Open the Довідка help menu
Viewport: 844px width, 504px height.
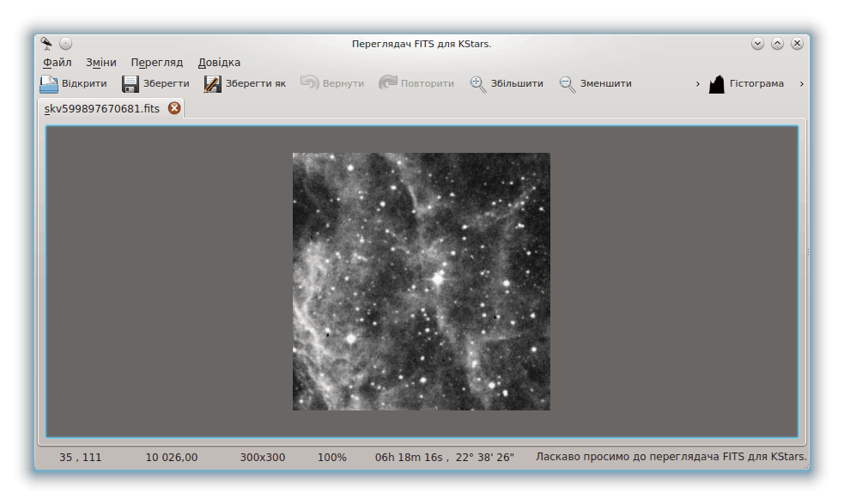pos(219,63)
